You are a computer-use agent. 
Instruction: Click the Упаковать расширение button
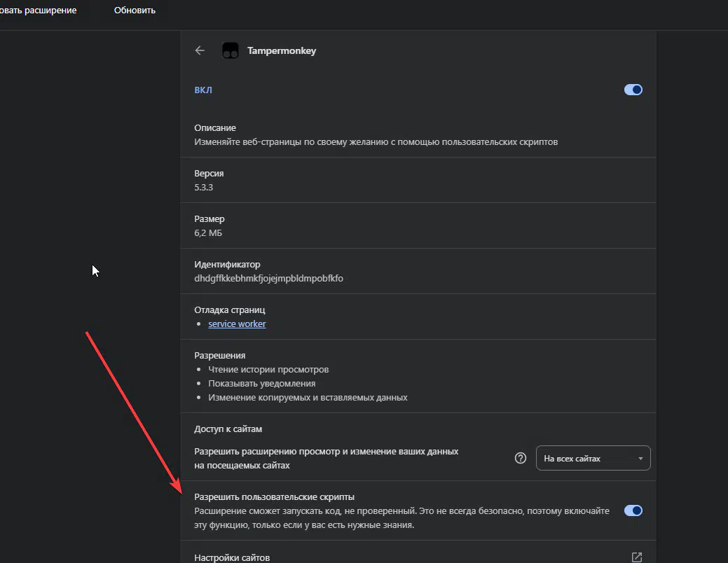coord(38,11)
